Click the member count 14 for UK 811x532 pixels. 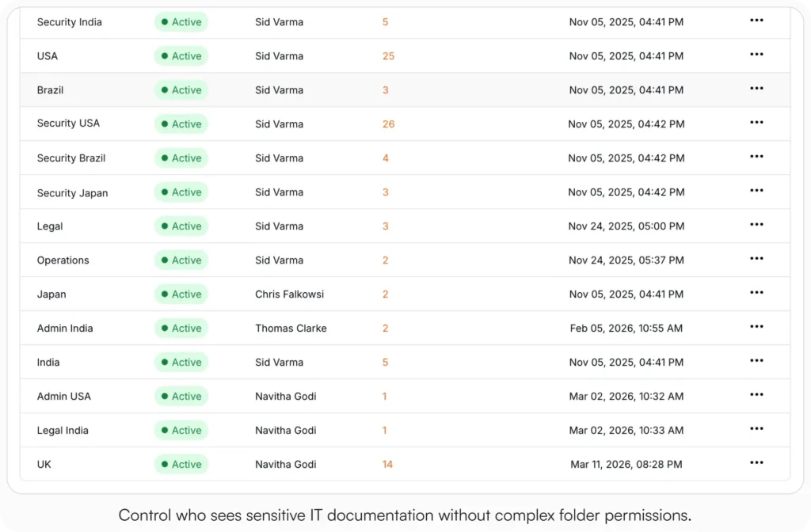[x=387, y=464]
